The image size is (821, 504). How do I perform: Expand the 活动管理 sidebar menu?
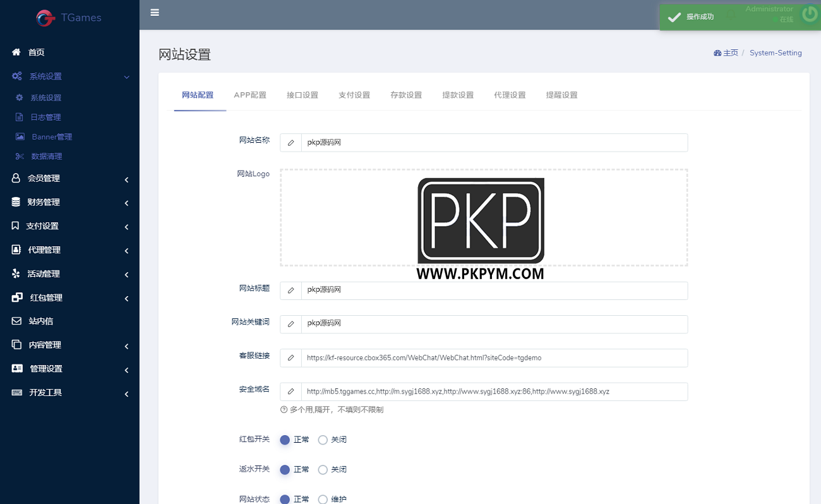pos(69,273)
